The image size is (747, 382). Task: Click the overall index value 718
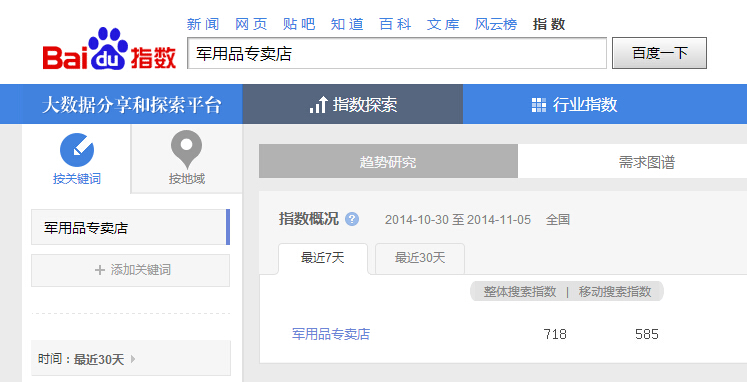coord(555,334)
